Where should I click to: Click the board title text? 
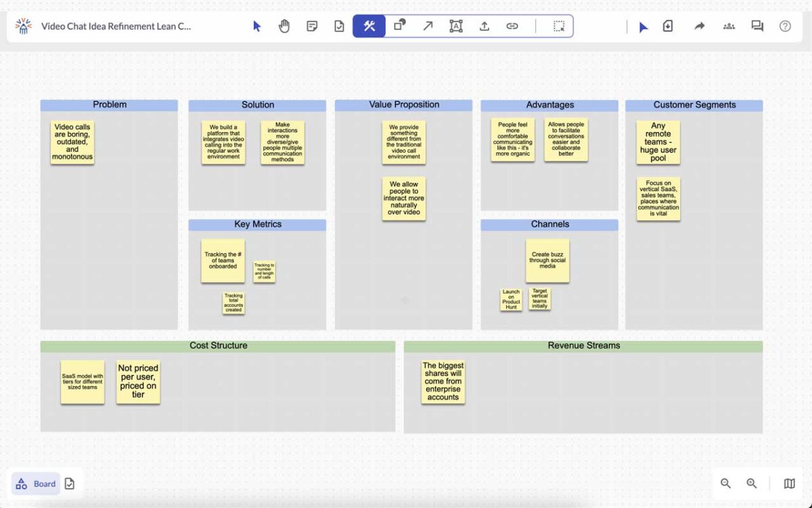click(x=116, y=26)
